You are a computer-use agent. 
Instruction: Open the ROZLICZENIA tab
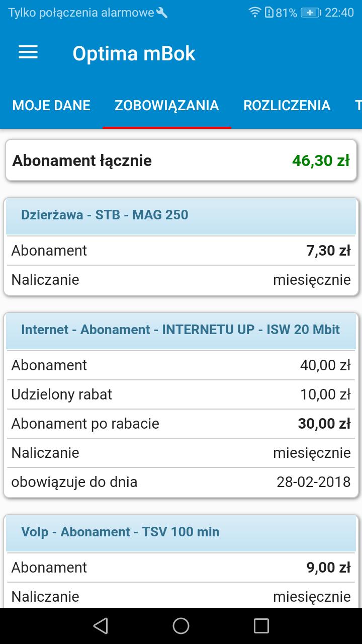coord(287,106)
